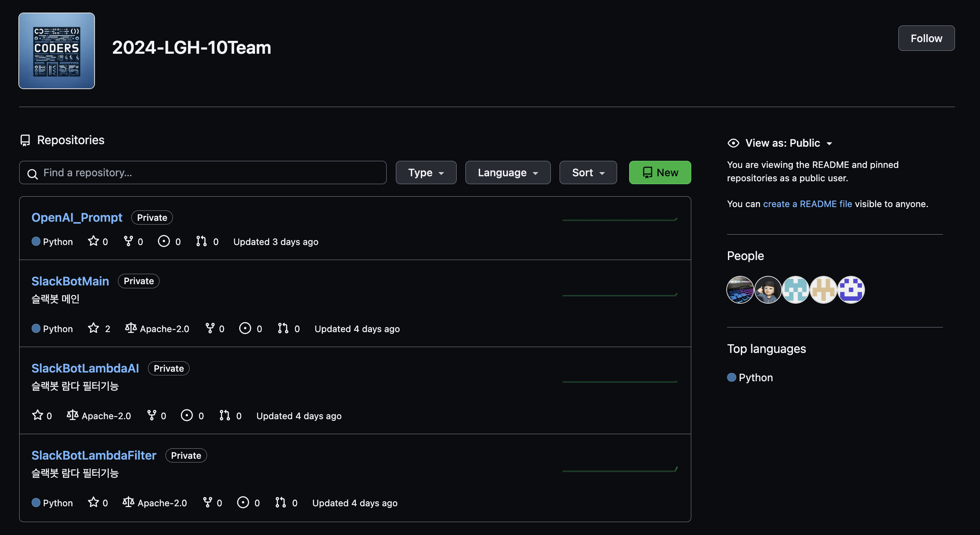Click the license scale icon on SlackBotMain
980x535 pixels.
pyautogui.click(x=131, y=328)
